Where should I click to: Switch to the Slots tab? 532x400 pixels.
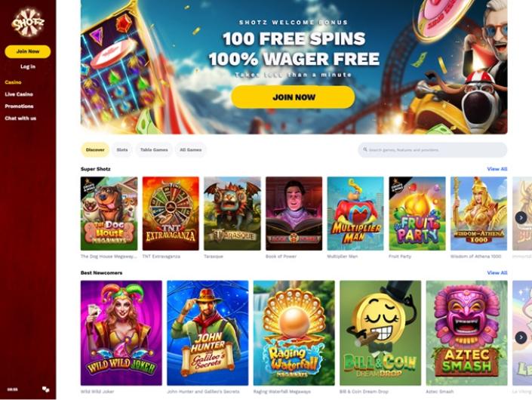pos(122,149)
